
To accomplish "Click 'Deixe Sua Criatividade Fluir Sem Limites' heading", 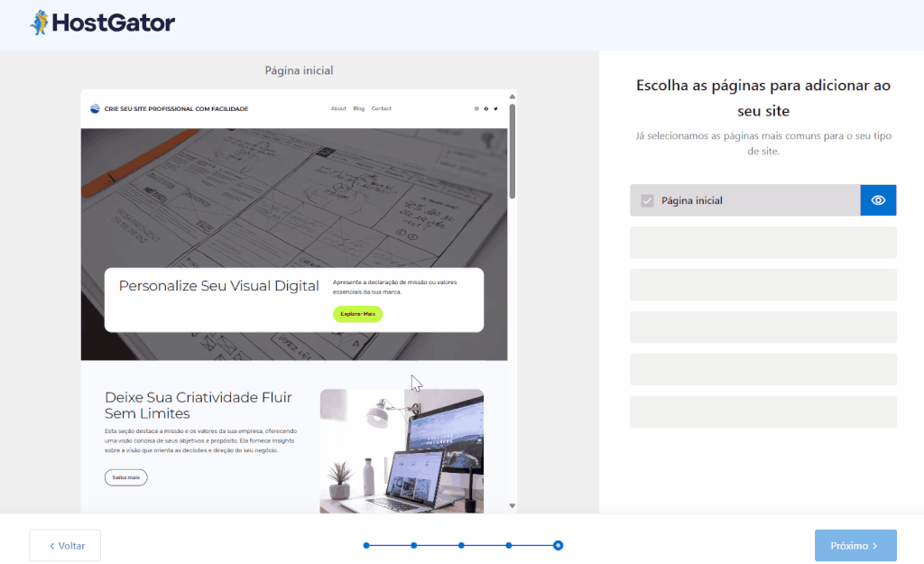I will [x=198, y=405].
